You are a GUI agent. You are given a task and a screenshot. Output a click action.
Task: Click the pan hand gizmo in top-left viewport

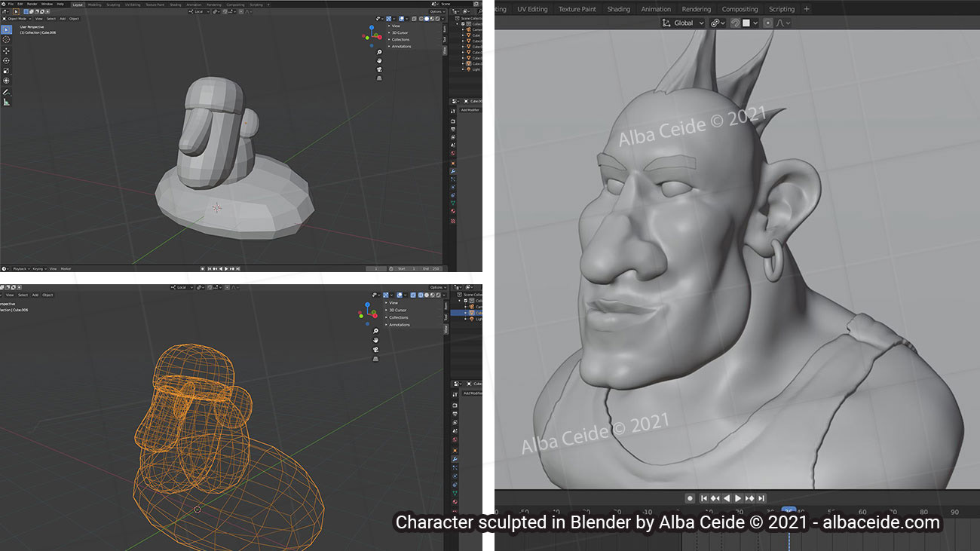[379, 61]
